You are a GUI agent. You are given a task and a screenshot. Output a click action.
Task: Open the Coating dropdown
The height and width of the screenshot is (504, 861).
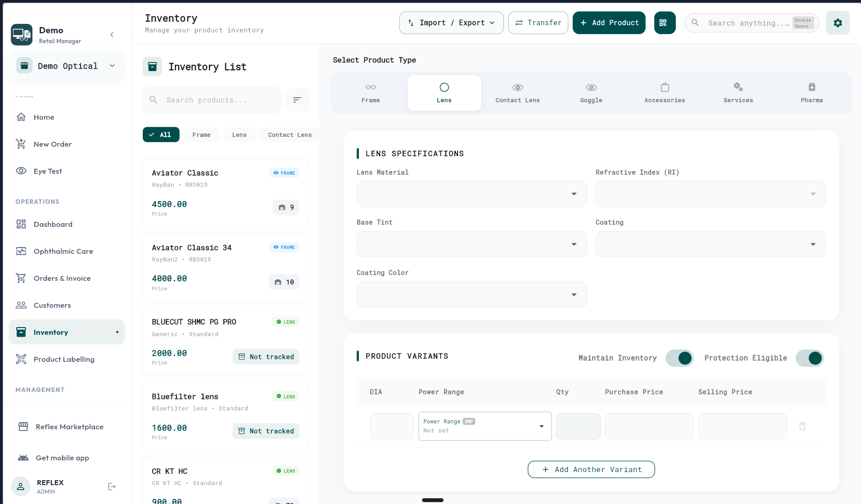click(711, 244)
